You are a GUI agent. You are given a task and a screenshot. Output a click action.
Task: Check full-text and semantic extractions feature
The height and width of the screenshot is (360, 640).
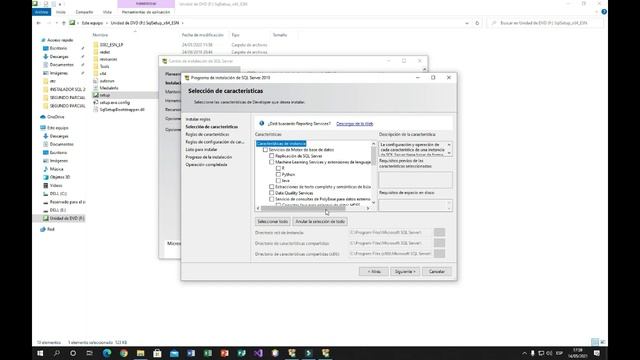pos(271,187)
